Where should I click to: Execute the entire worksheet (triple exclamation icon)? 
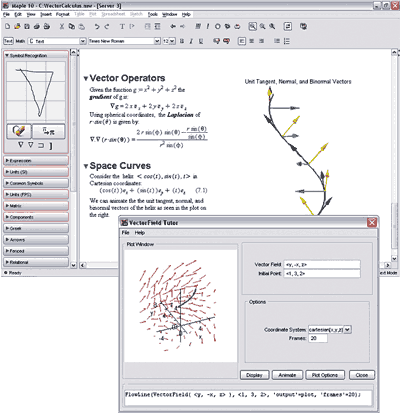(198, 26)
